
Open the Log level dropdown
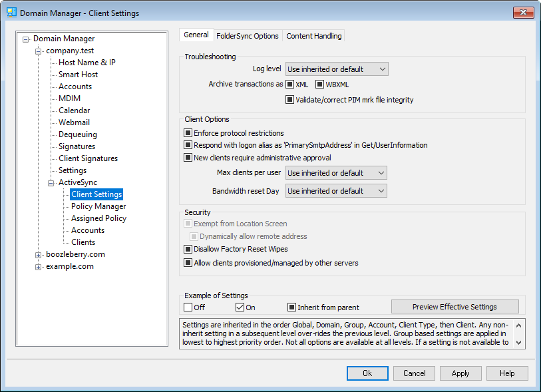[x=337, y=69]
